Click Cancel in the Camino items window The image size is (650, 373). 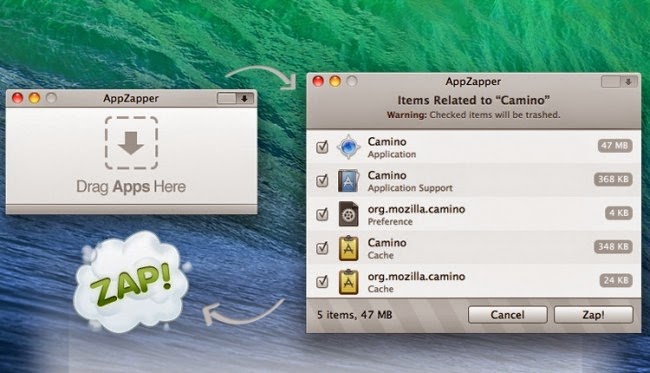(507, 315)
